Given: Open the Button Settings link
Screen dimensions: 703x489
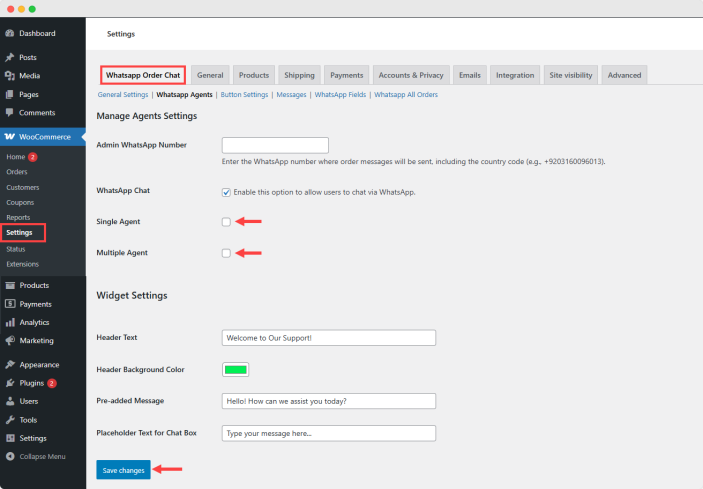Looking at the screenshot, I should (x=244, y=95).
